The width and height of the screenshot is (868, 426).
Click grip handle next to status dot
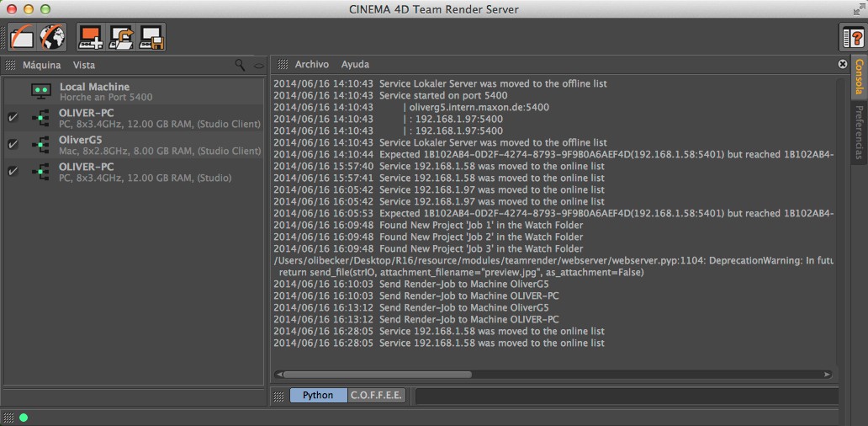point(8,417)
